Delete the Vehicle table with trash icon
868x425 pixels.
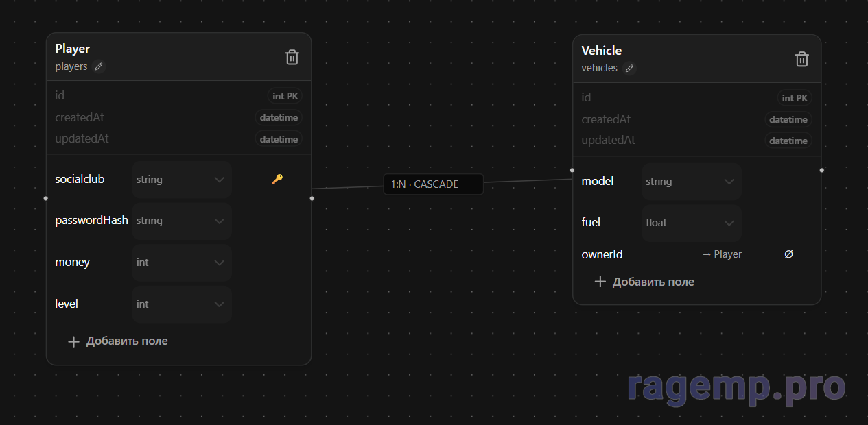tap(801, 60)
